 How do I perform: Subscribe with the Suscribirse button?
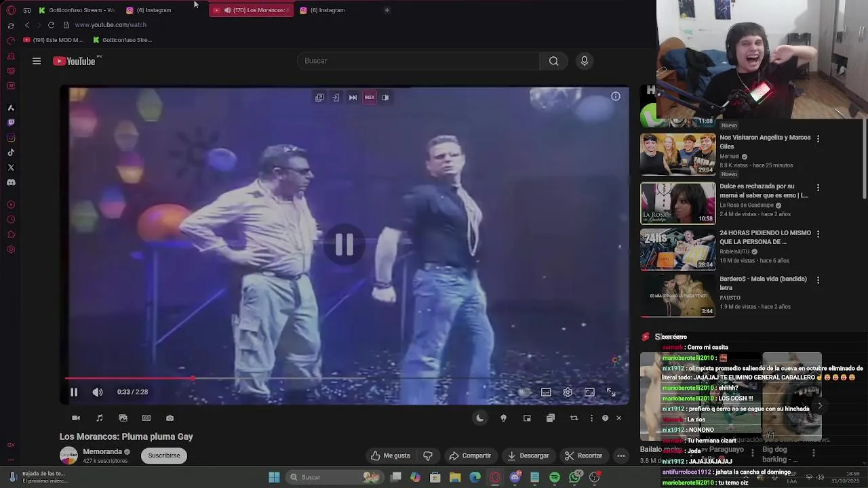pos(164,455)
